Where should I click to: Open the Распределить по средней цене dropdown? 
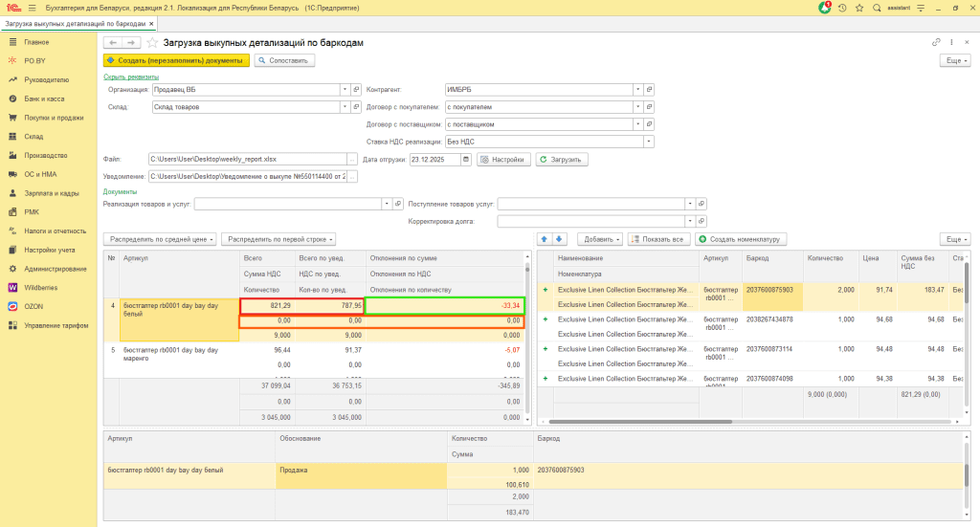pos(159,239)
